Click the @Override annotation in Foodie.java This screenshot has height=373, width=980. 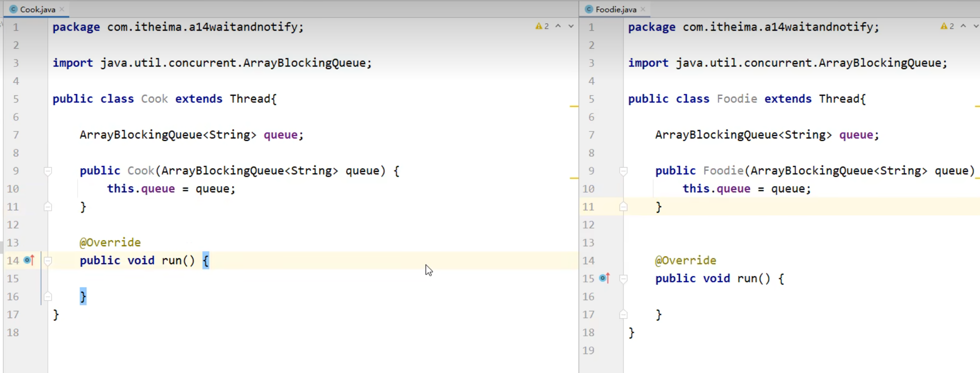pyautogui.click(x=685, y=261)
